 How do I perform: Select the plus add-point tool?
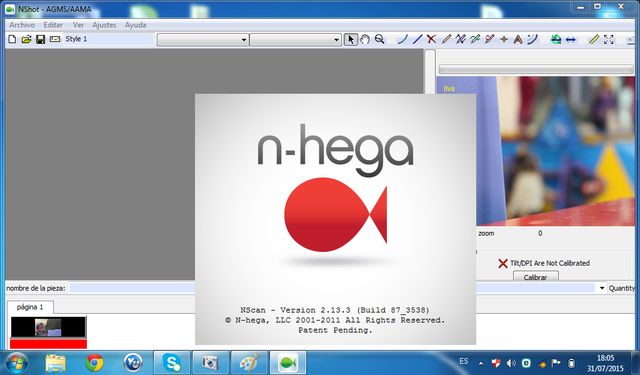coord(504,39)
